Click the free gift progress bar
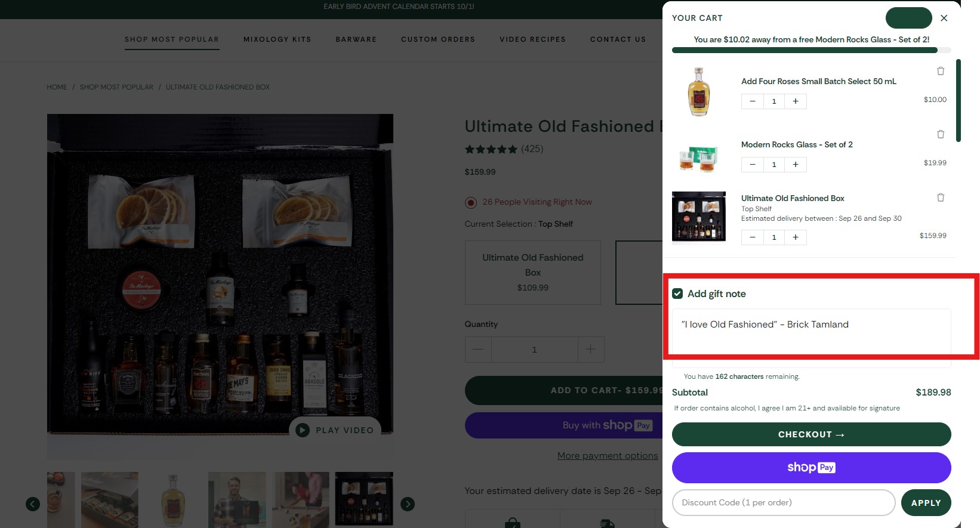980x528 pixels. 811,51
